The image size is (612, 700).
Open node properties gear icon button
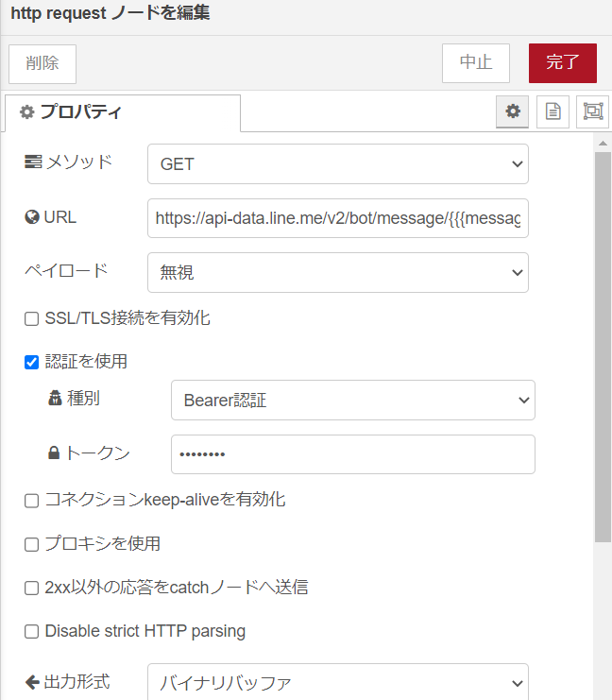click(x=513, y=111)
